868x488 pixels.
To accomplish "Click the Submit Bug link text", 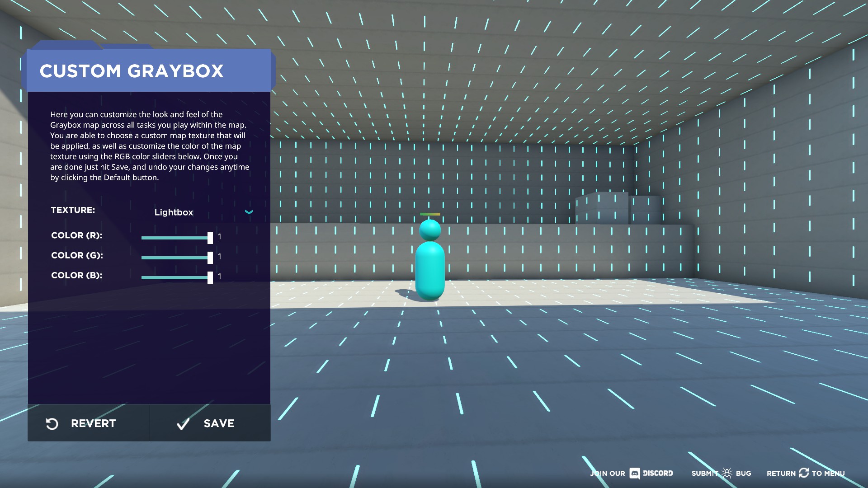I will tap(704, 474).
